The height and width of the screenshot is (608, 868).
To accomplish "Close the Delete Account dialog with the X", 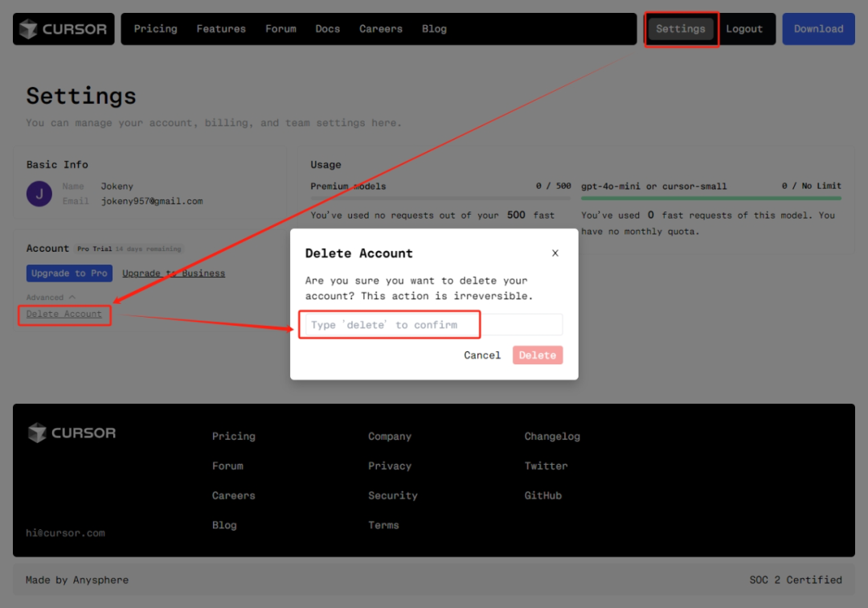I will (555, 253).
